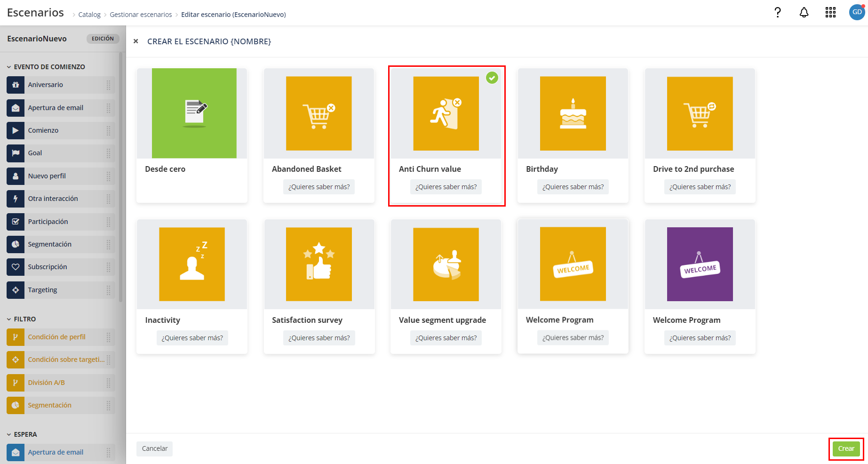Click the drag handle on Subscripción row
Image resolution: width=868 pixels, height=464 pixels.
point(109,267)
